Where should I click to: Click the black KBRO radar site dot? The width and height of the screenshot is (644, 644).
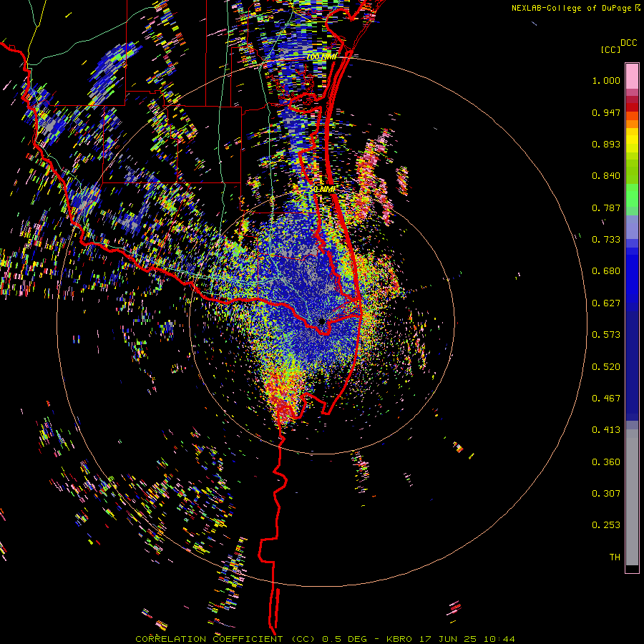(x=322, y=321)
